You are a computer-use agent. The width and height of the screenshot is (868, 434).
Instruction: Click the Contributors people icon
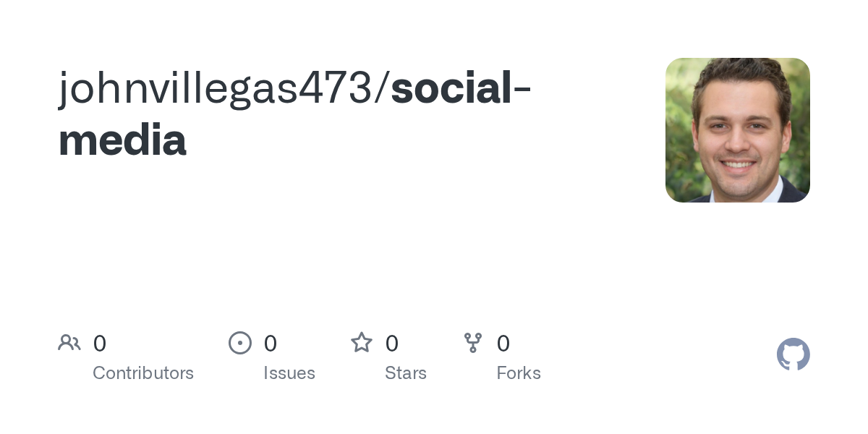(x=69, y=343)
